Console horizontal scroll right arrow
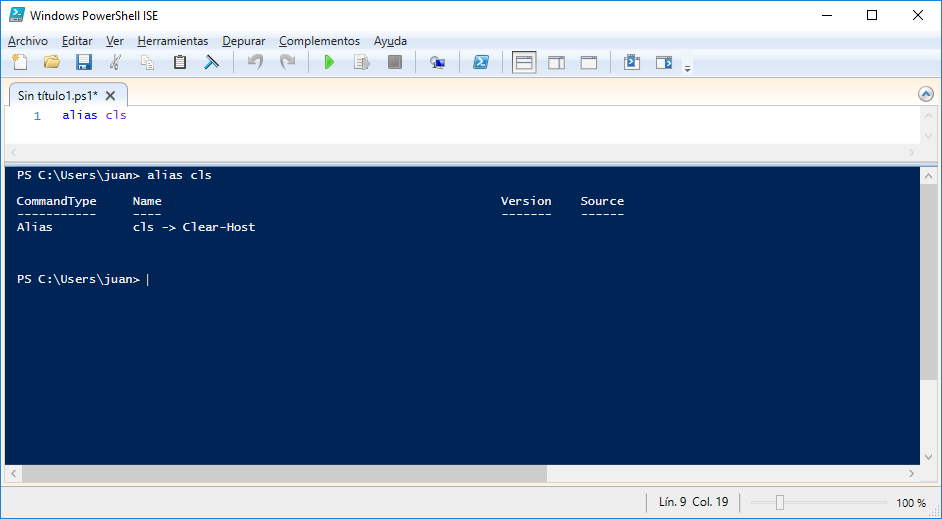Image resolution: width=942 pixels, height=519 pixels. 911,473
